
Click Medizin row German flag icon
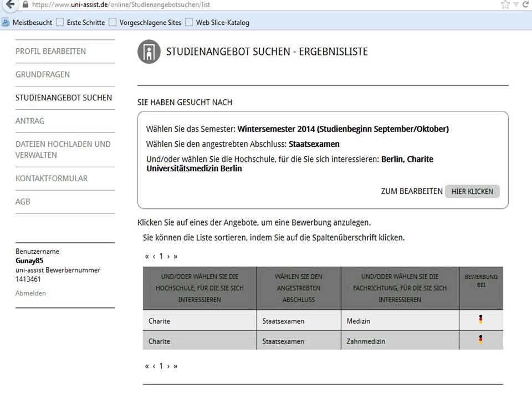[480, 319]
